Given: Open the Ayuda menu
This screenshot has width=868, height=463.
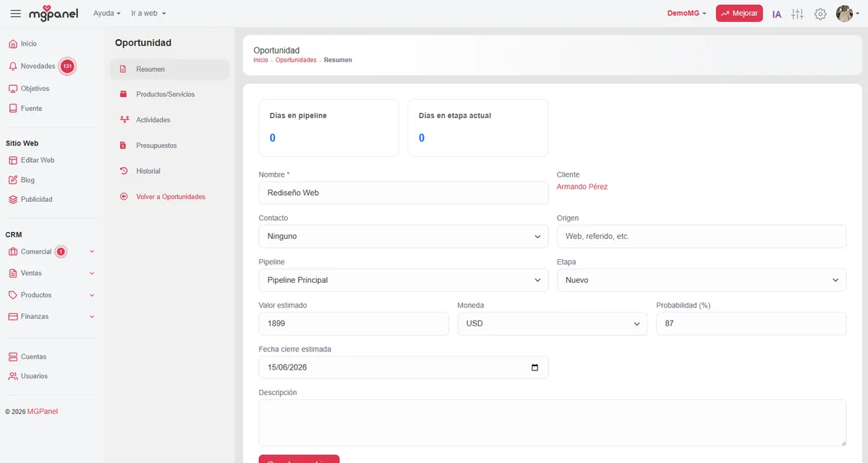Looking at the screenshot, I should click(106, 14).
